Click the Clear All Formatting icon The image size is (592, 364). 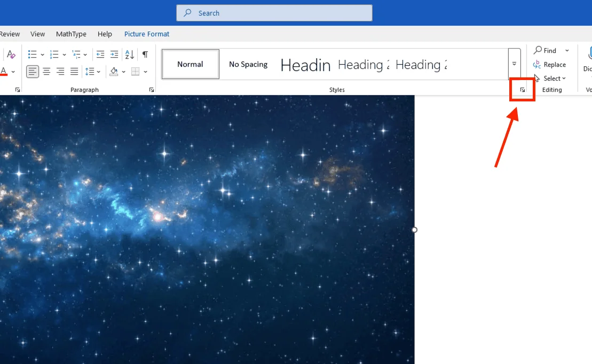coord(11,54)
